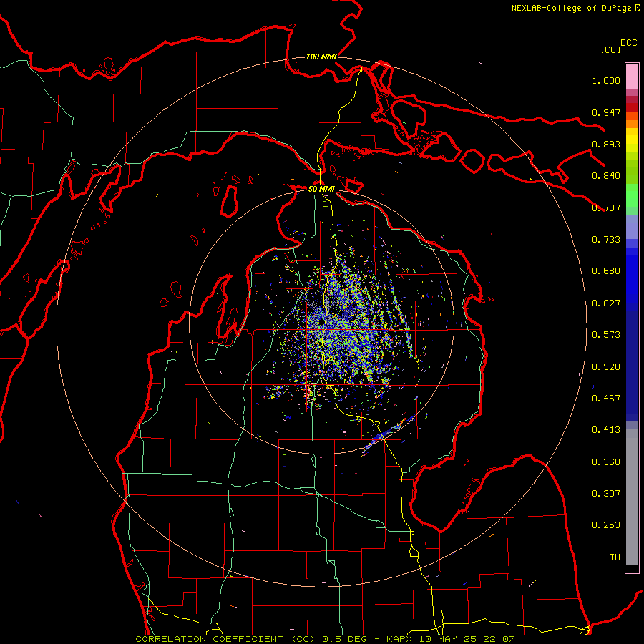Select the 0.253 scale value
Viewport: 644px width, 644px height.
pyautogui.click(x=606, y=525)
